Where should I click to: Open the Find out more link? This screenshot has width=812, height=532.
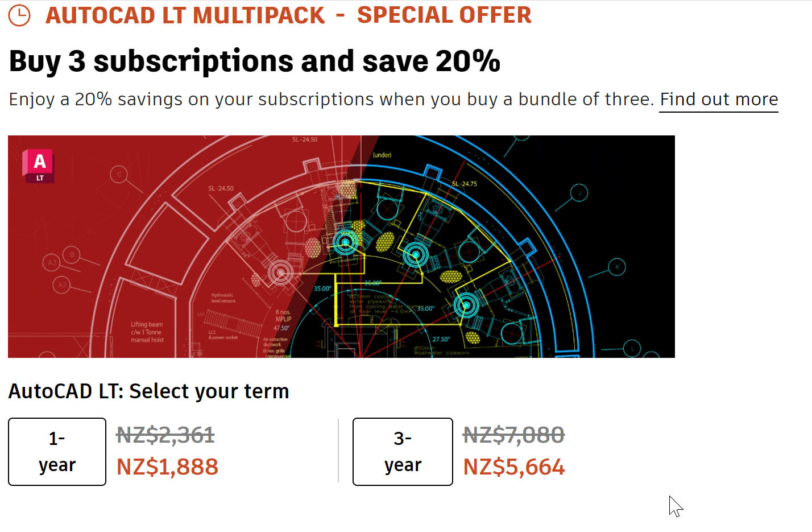point(719,100)
